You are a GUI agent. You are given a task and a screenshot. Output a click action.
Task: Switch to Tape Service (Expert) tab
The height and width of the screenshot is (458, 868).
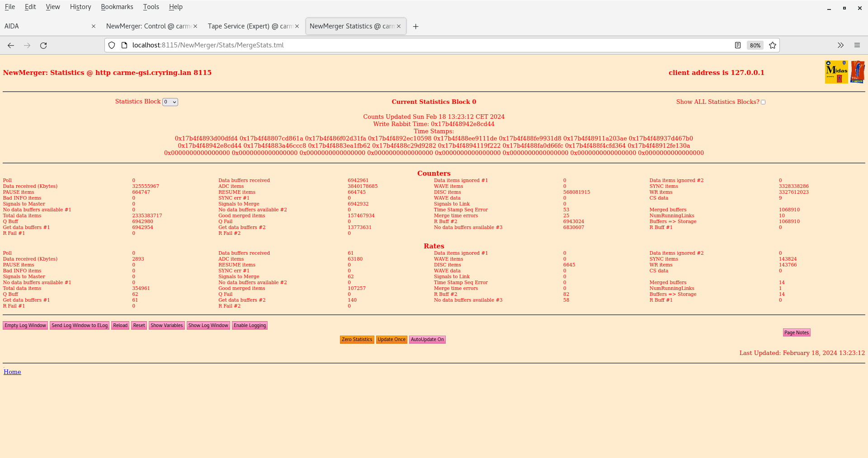[250, 26]
